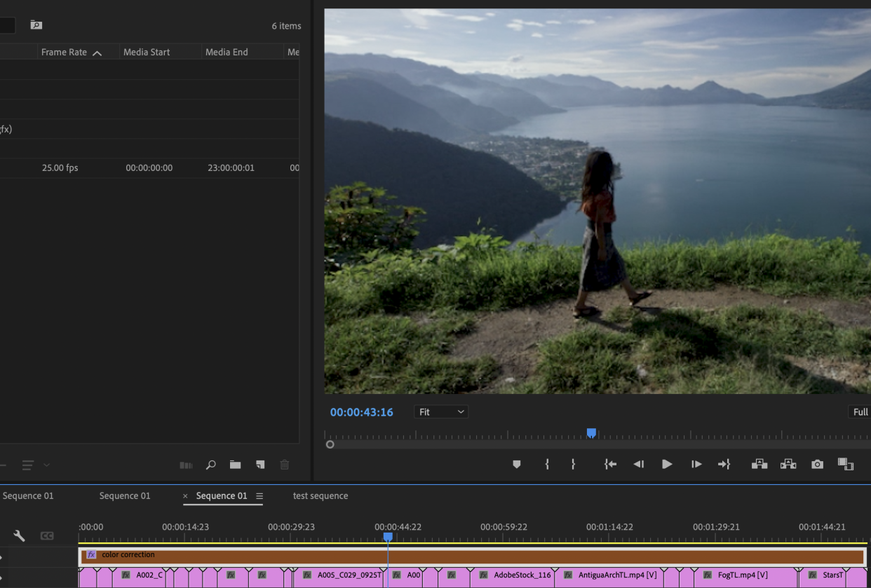Step forward one frame
Image resolution: width=871 pixels, height=588 pixels.
click(696, 464)
